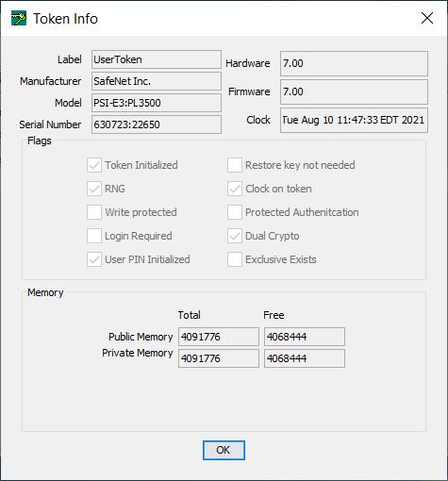Click the Total column header
Viewport: 448px width, 481px height.
coord(189,315)
